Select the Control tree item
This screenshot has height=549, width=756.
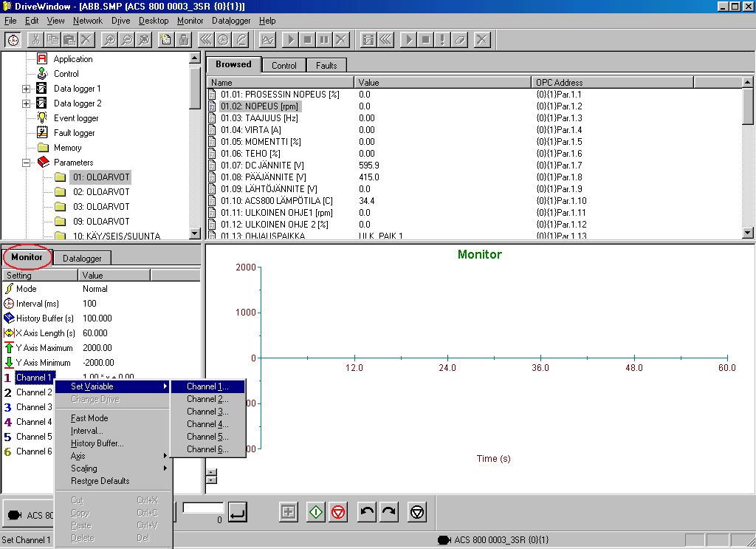[66, 74]
